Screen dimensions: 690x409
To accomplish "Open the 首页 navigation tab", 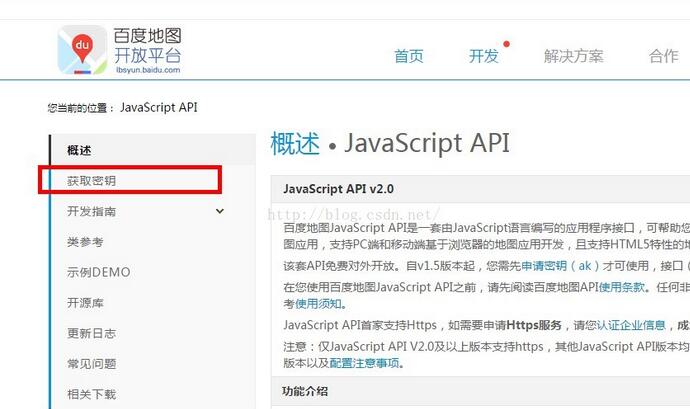I will [408, 56].
